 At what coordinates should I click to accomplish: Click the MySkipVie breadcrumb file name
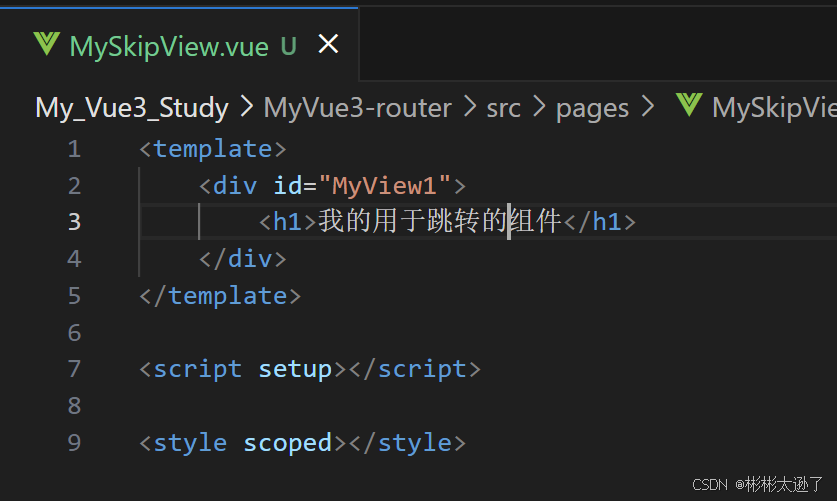click(774, 108)
